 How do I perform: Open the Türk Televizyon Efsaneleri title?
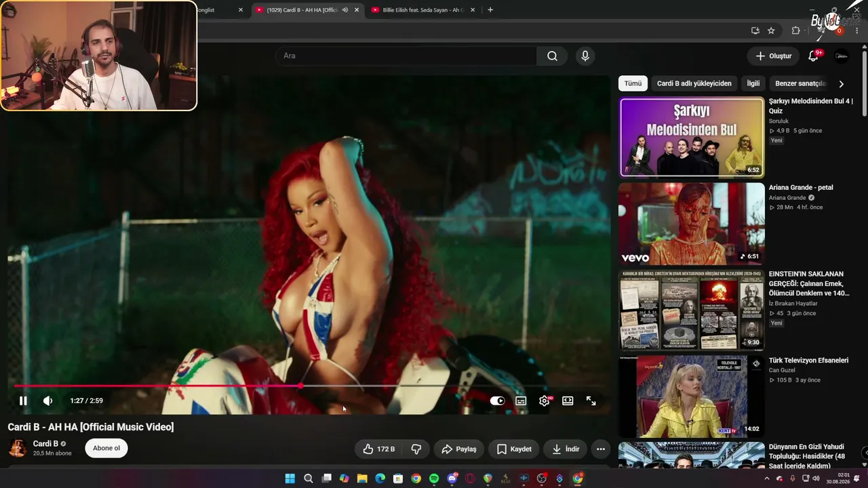coord(808,361)
